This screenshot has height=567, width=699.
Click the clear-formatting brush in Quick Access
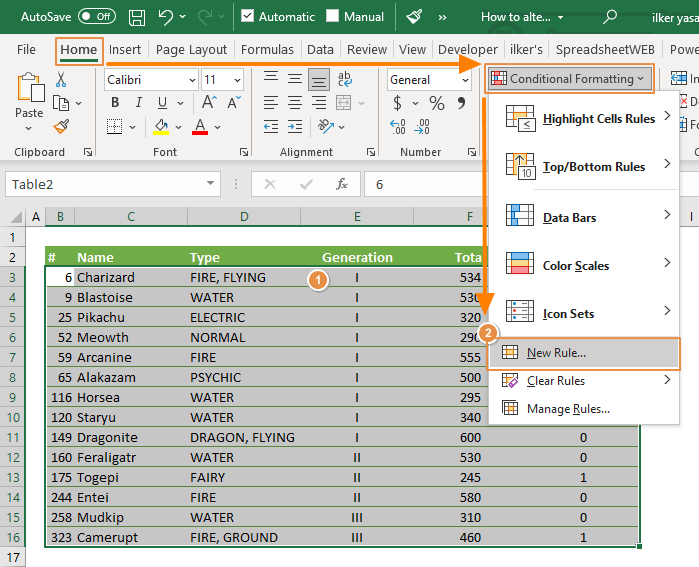coord(414,17)
